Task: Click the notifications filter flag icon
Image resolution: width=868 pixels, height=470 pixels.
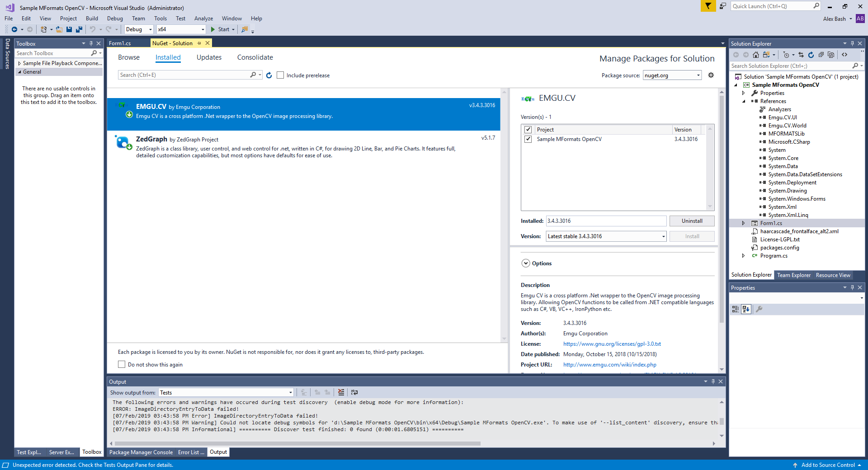Action: [x=708, y=6]
